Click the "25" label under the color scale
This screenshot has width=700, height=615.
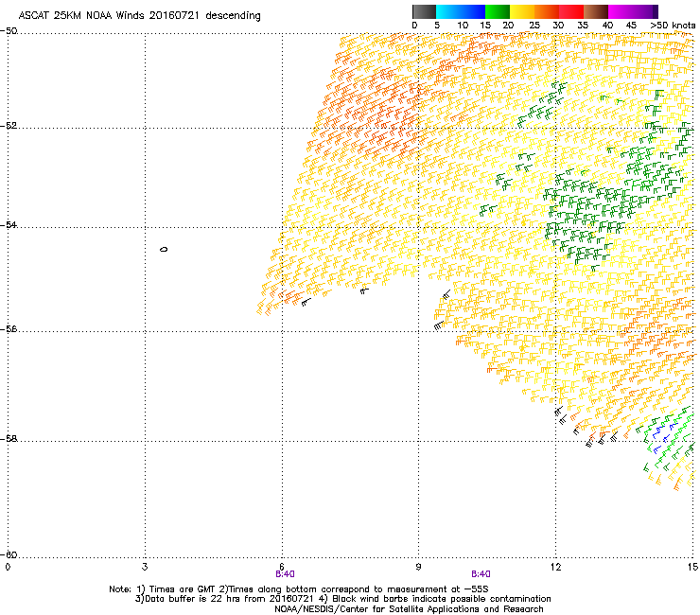click(x=534, y=26)
